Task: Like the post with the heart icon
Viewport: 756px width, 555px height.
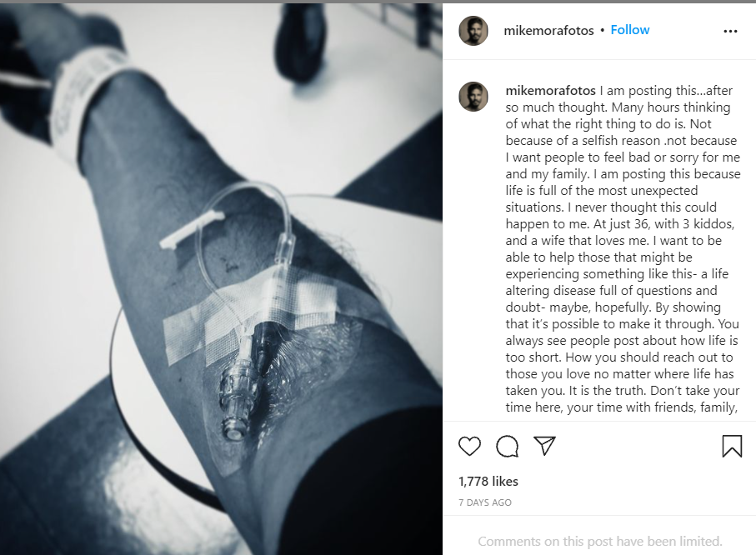Action: (x=469, y=446)
